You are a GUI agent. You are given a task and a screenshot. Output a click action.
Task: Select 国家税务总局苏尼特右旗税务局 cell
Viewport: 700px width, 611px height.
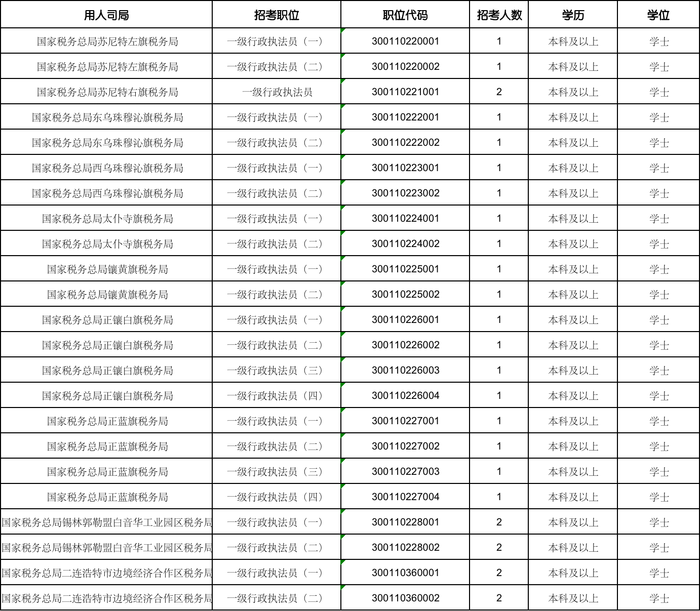(107, 92)
